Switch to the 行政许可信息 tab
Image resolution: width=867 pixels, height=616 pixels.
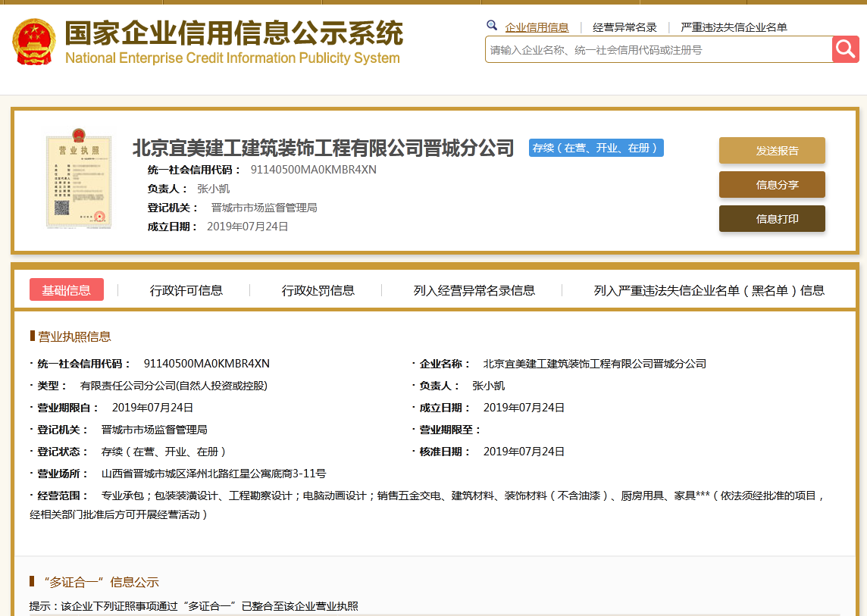(186, 290)
